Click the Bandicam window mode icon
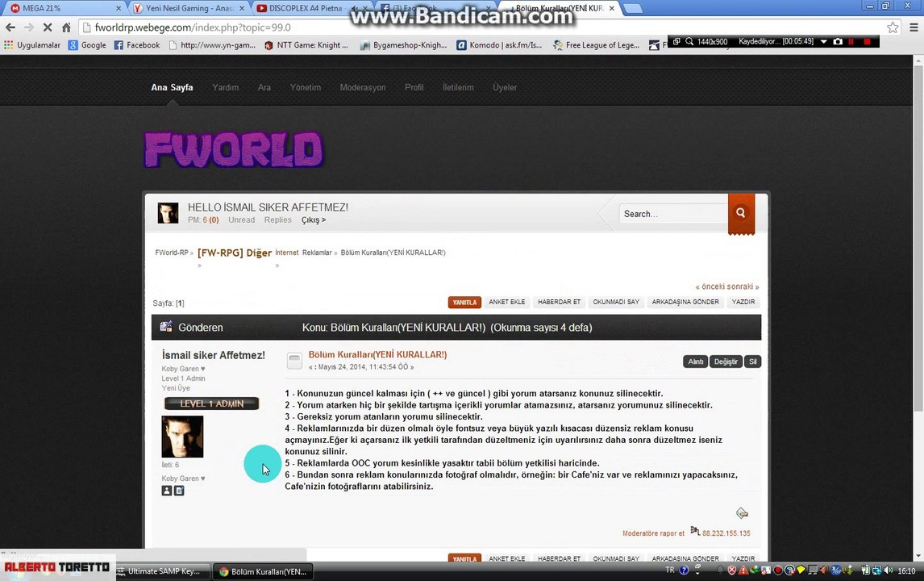 tap(676, 41)
